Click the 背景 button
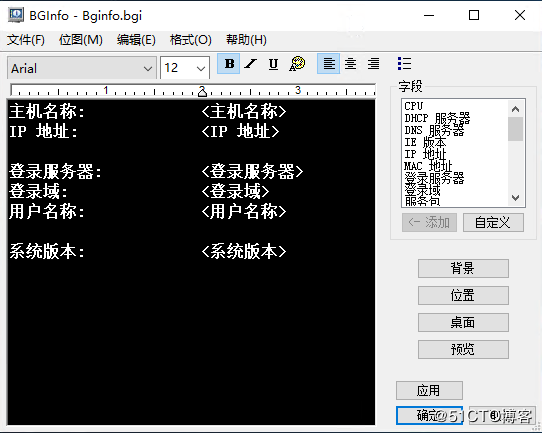The width and height of the screenshot is (542, 433). pyautogui.click(x=463, y=269)
